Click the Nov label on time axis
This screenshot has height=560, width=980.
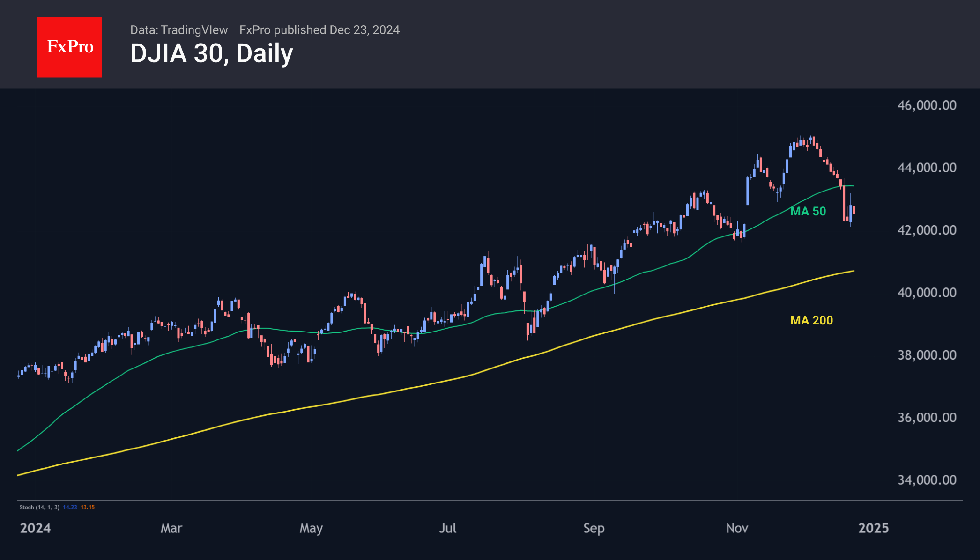(737, 528)
